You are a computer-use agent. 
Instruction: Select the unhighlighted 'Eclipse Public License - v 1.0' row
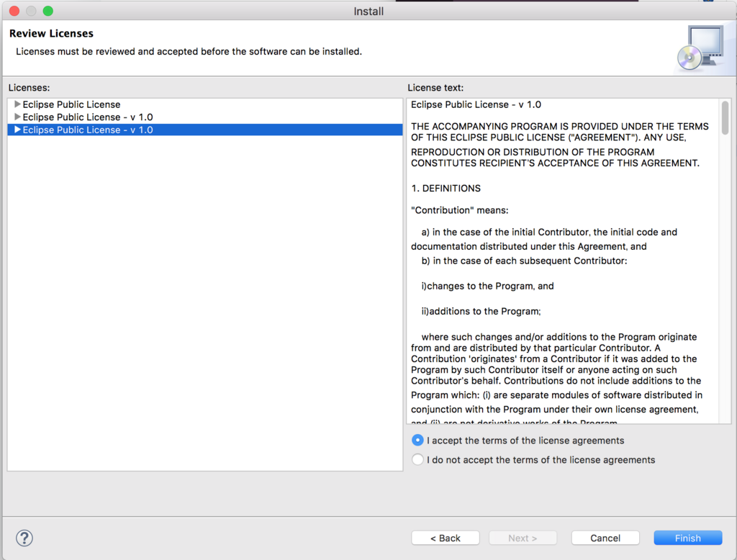tap(205, 117)
